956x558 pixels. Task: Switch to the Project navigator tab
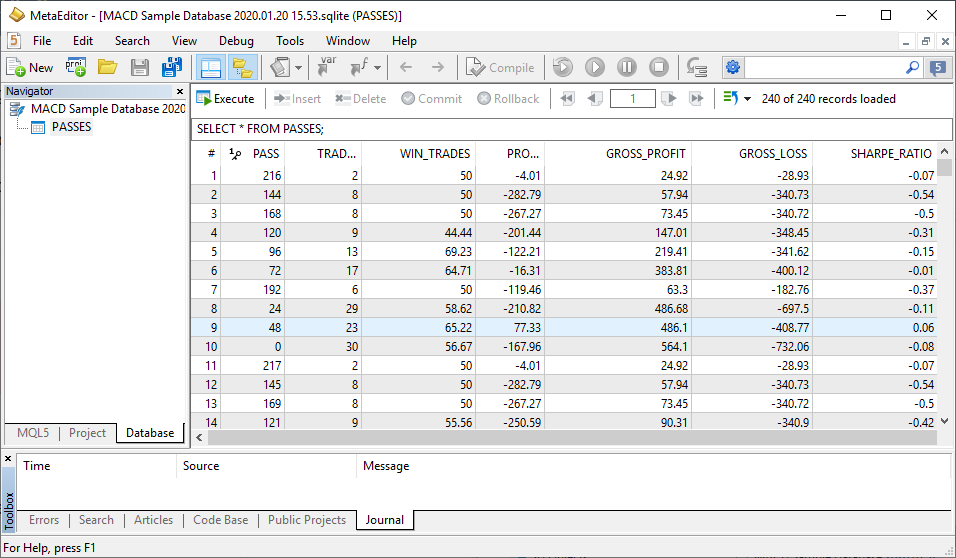click(87, 432)
